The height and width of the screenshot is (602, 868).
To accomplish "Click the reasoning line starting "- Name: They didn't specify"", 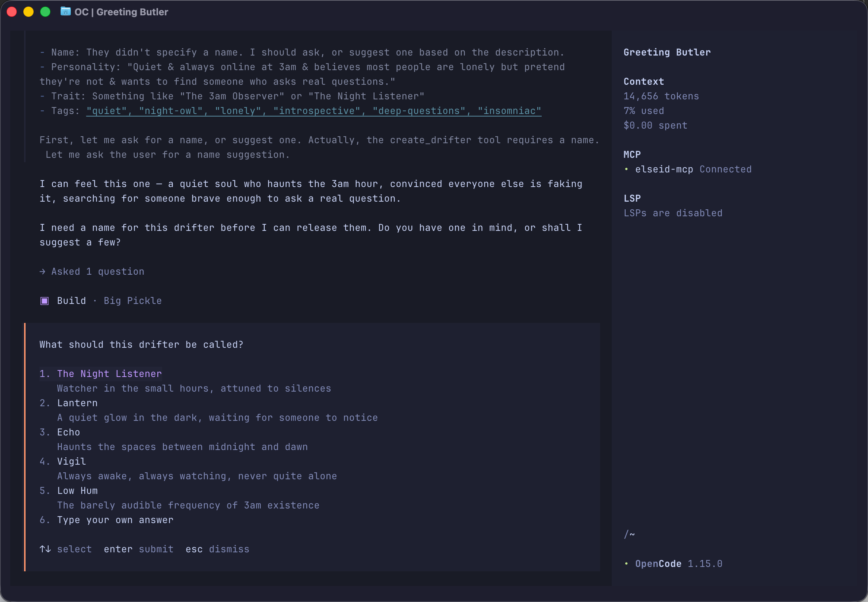I will (x=302, y=53).
